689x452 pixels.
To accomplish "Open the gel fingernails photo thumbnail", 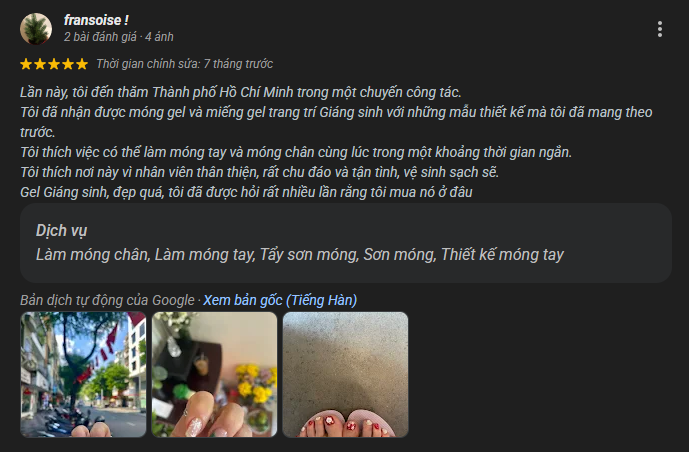I will click(x=214, y=374).
